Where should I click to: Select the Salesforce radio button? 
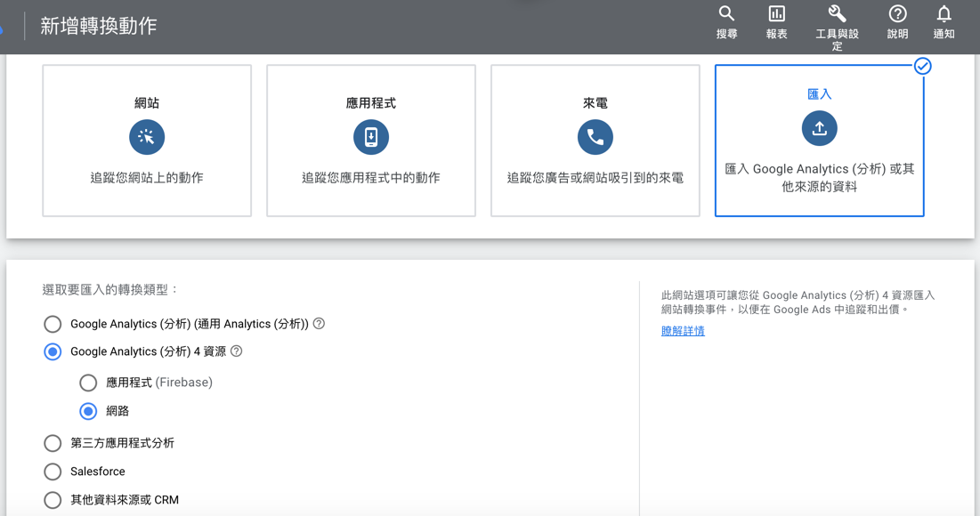[x=53, y=472]
